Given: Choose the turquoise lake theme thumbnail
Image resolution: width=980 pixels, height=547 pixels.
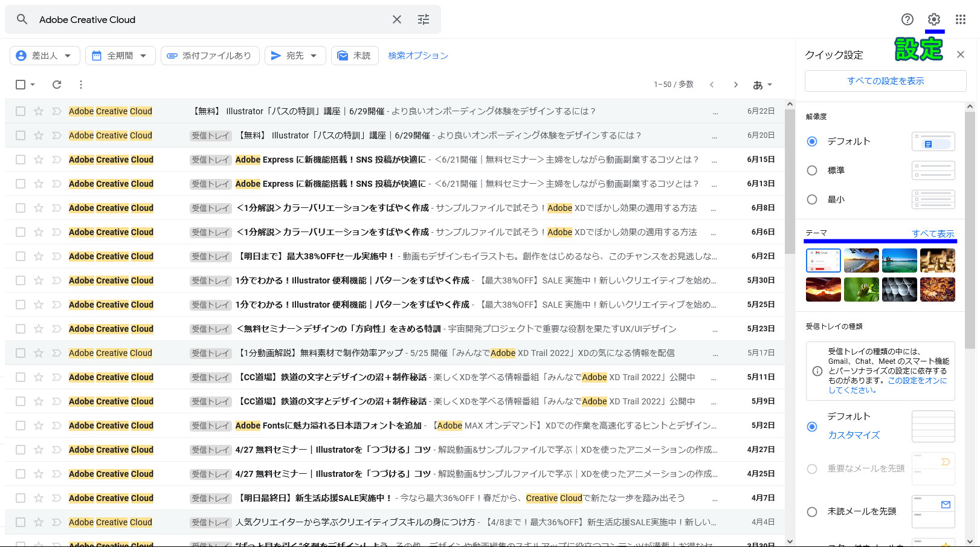Looking at the screenshot, I should coord(899,261).
